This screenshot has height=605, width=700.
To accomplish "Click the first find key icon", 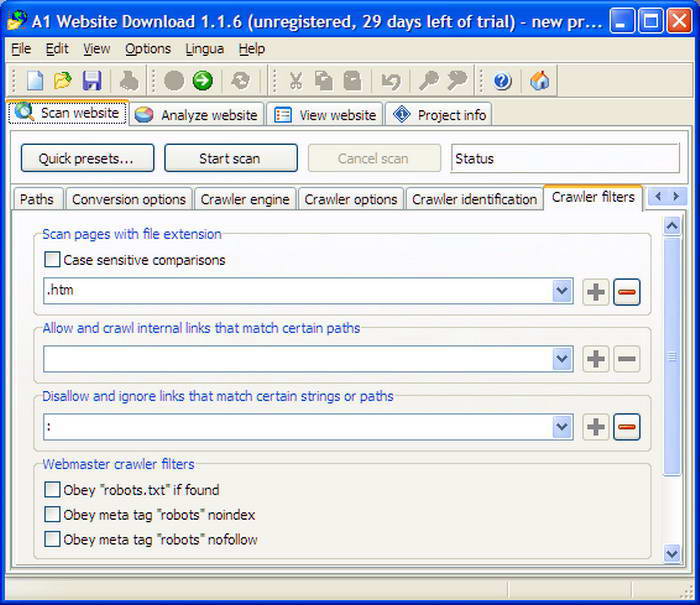I will tap(428, 81).
